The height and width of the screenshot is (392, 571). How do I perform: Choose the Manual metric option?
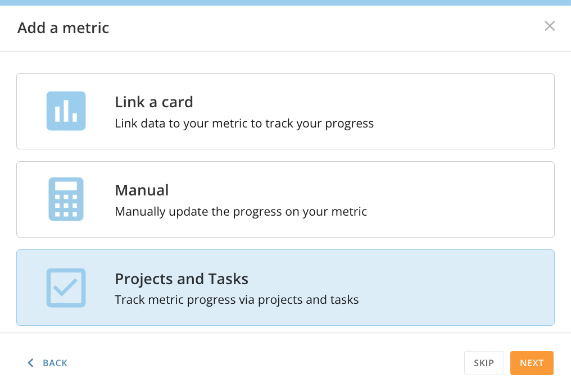[x=285, y=199]
